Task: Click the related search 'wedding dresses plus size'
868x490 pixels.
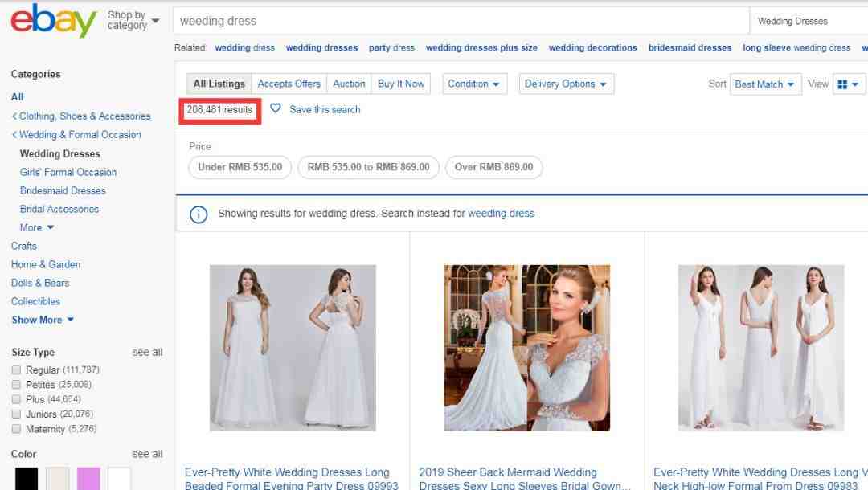Action: coord(481,48)
